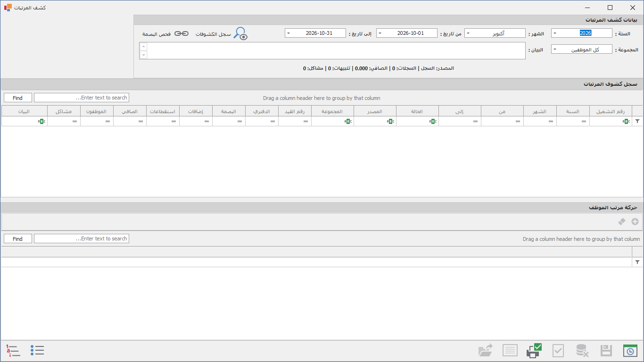Click the save floppy disk icon
The image size is (644, 362).
pyautogui.click(x=606, y=350)
